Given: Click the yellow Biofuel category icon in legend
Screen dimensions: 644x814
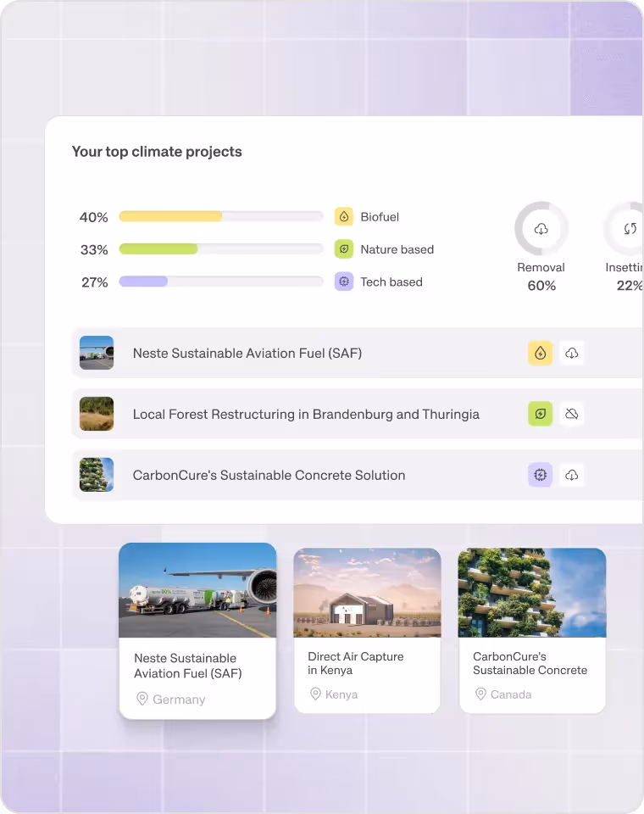Looking at the screenshot, I should pyautogui.click(x=343, y=216).
